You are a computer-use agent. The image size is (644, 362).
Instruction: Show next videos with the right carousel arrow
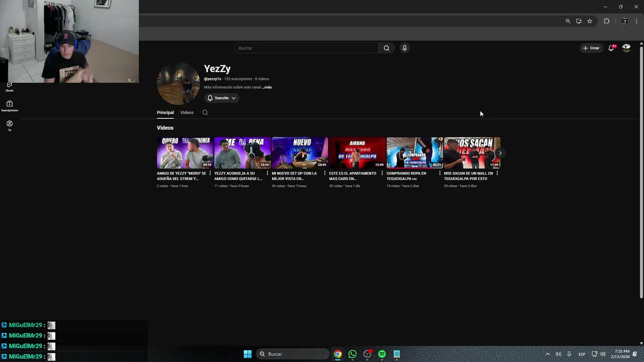click(x=500, y=153)
